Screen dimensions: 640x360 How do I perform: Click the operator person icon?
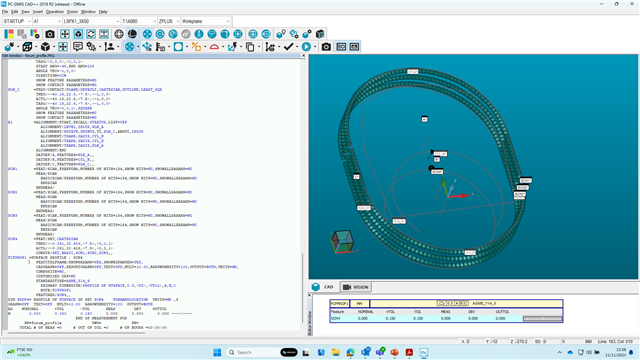109,47
